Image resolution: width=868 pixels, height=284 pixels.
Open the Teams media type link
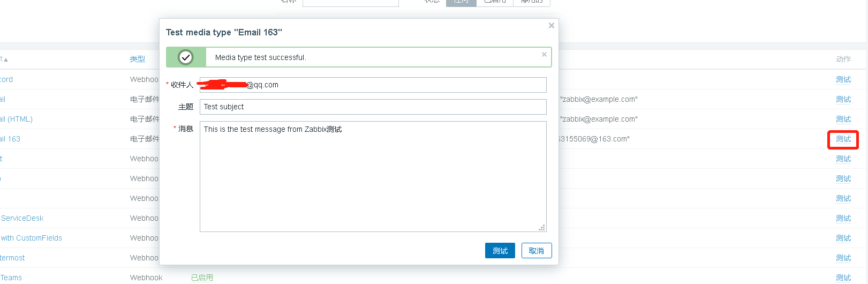(x=11, y=278)
